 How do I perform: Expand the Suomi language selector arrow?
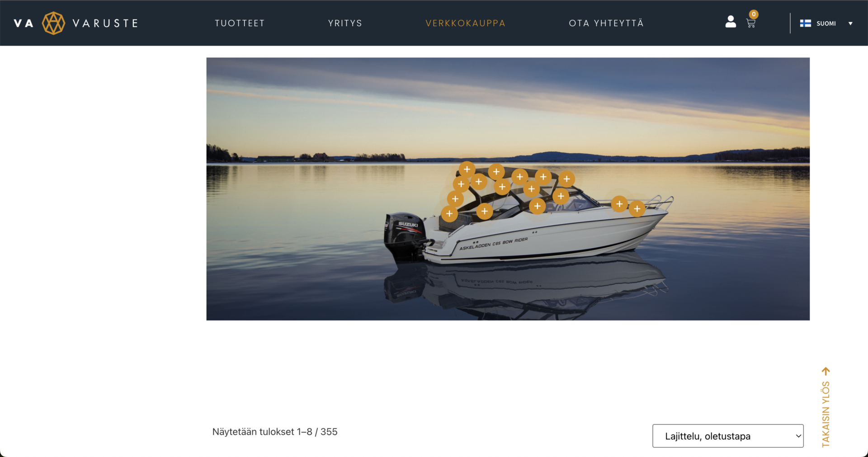point(850,24)
